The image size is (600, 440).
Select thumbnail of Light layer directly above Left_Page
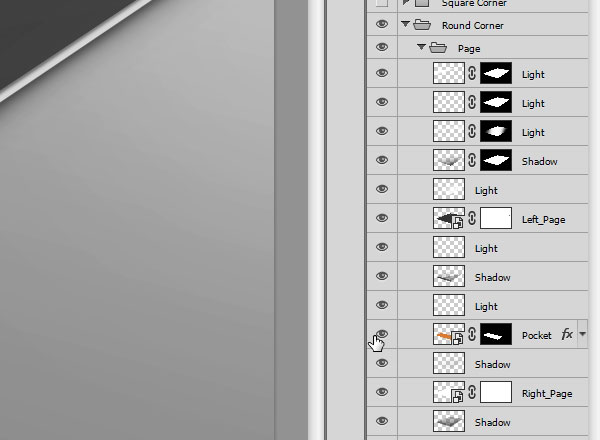click(x=449, y=189)
